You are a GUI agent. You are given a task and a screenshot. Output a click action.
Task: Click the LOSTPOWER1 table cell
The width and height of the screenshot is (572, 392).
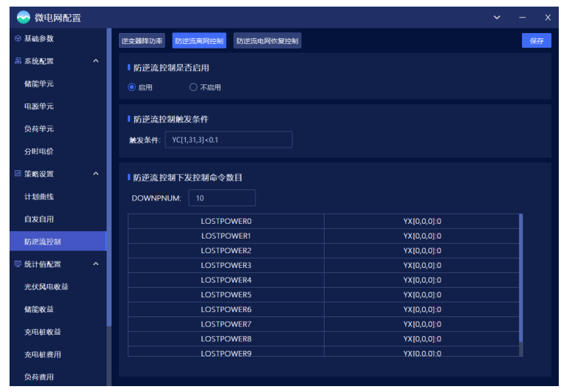226,236
